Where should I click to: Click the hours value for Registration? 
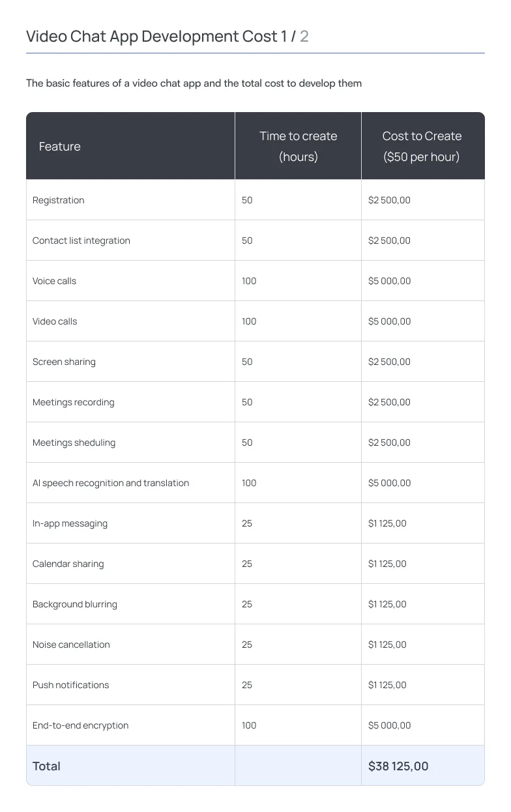[x=247, y=200]
